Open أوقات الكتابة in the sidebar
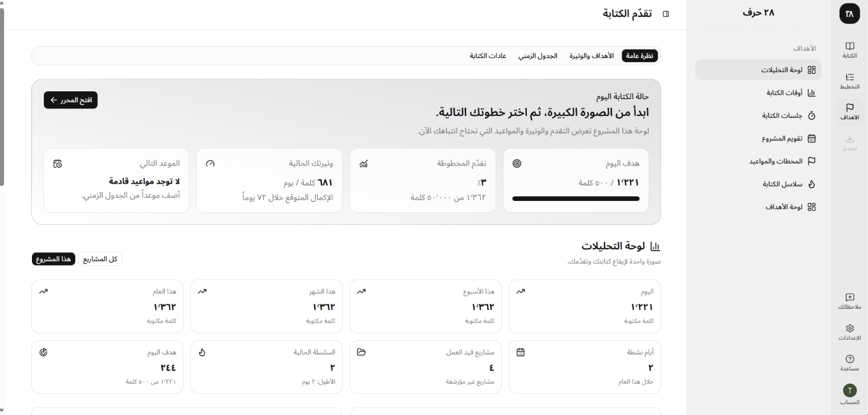 759,92
